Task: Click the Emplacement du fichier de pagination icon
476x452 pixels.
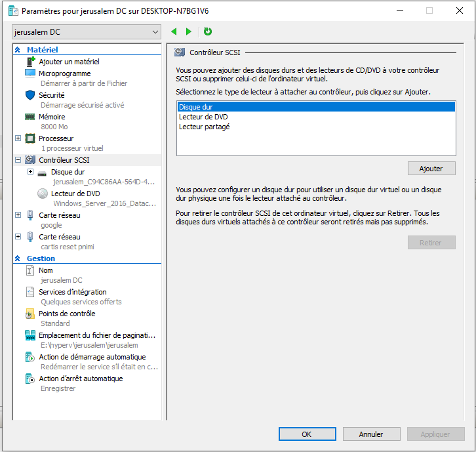Action: pyautogui.click(x=30, y=335)
